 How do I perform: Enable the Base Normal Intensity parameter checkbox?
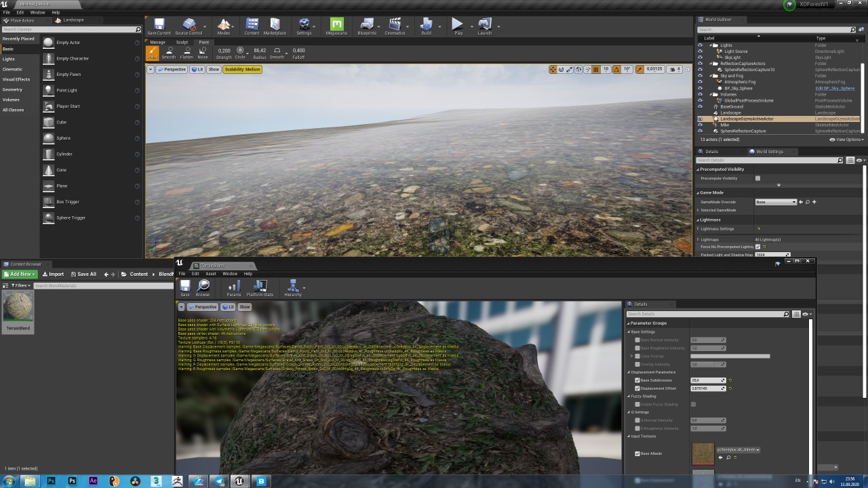click(637, 340)
